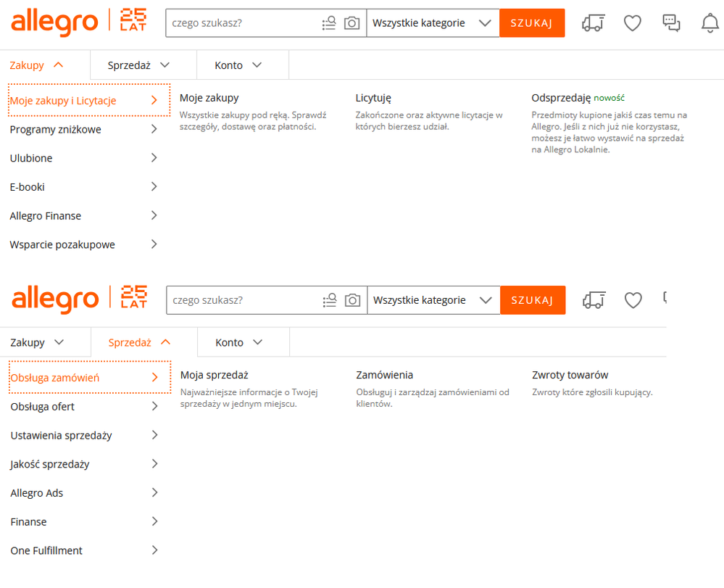Expand the 'Obsługa ofert' submenu

pyautogui.click(x=85, y=407)
